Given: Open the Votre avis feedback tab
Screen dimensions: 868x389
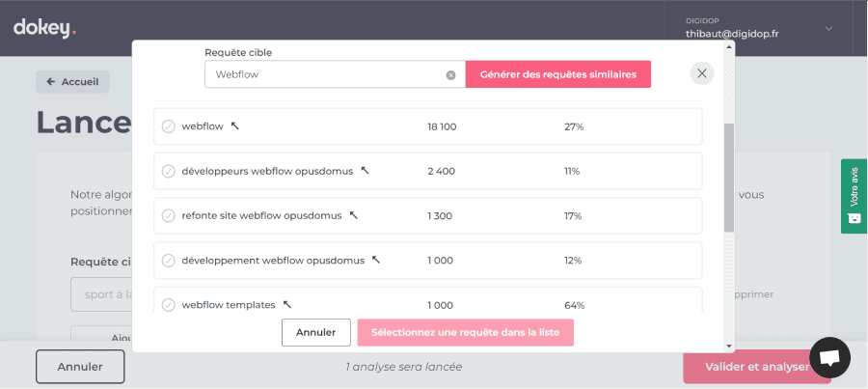Looking at the screenshot, I should click(854, 196).
